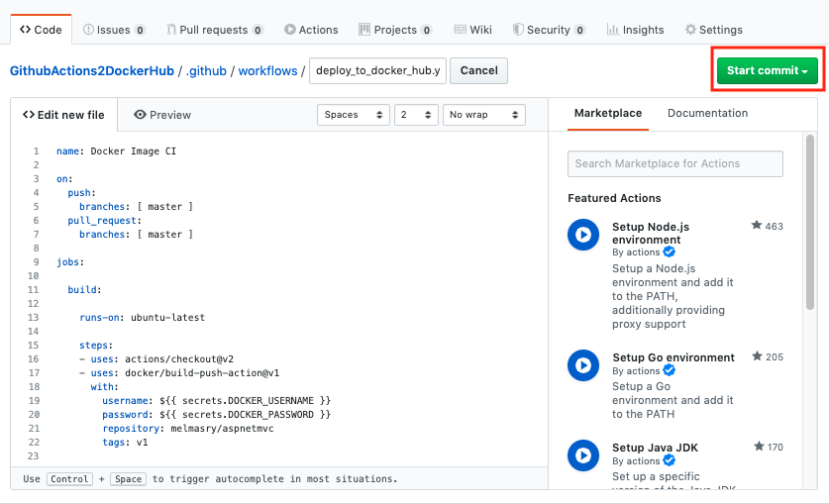
Task: Click the Projects board icon
Action: (364, 30)
